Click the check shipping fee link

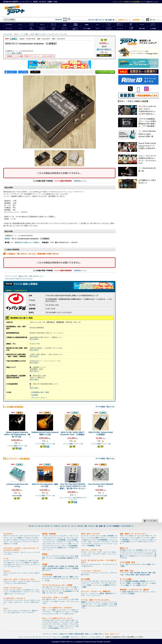pyautogui.click(x=106, y=50)
